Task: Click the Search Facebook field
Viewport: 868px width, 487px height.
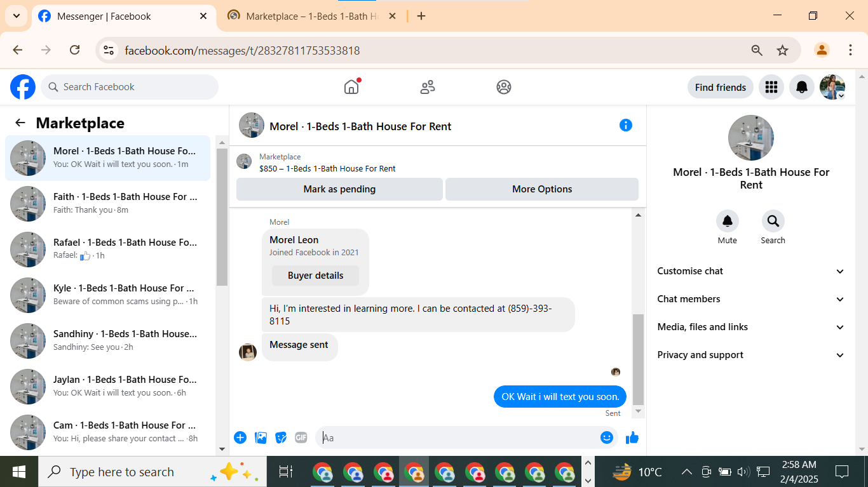Action: click(x=130, y=87)
